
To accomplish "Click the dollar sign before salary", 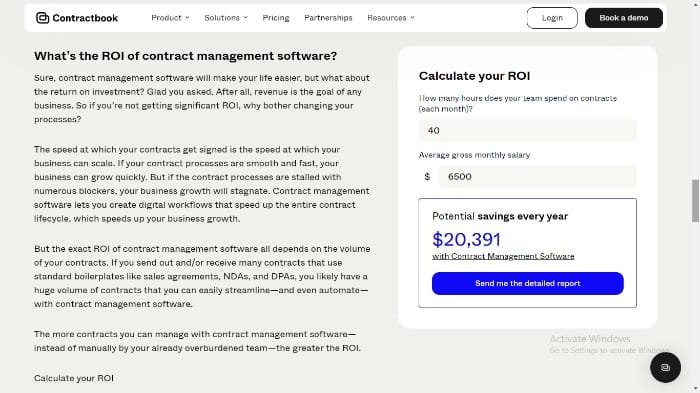I will pyautogui.click(x=427, y=176).
